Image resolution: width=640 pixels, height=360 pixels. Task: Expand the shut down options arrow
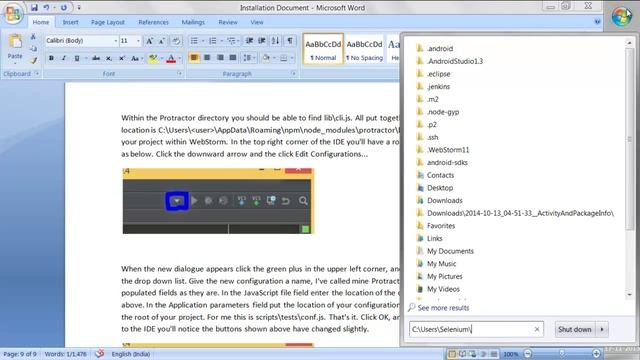[602, 329]
